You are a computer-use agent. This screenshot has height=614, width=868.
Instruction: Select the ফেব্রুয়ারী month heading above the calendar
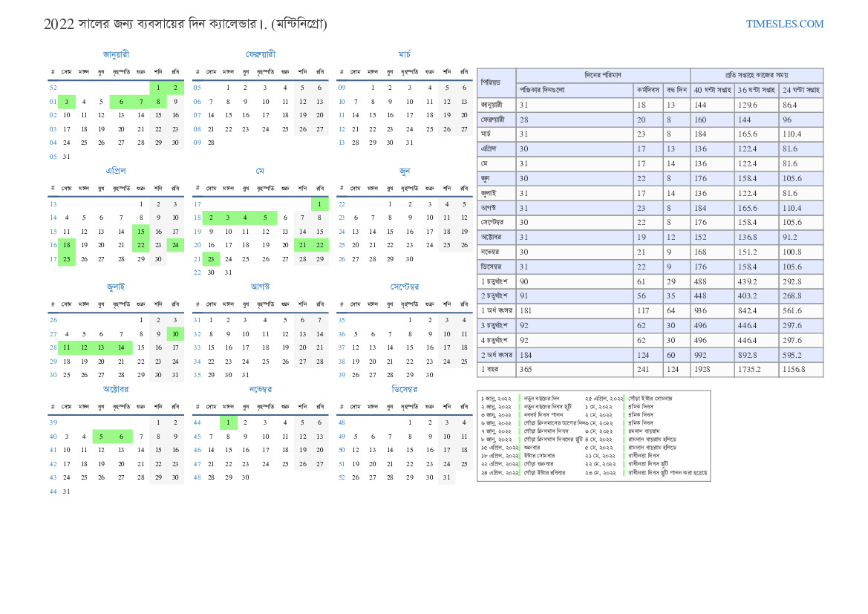(x=260, y=54)
